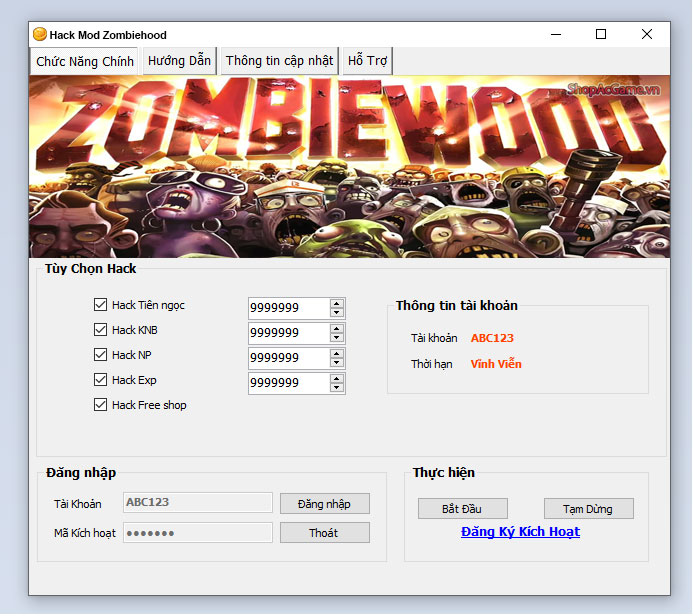Uncheck the Hack Tiên ngọc checkbox

[100, 305]
